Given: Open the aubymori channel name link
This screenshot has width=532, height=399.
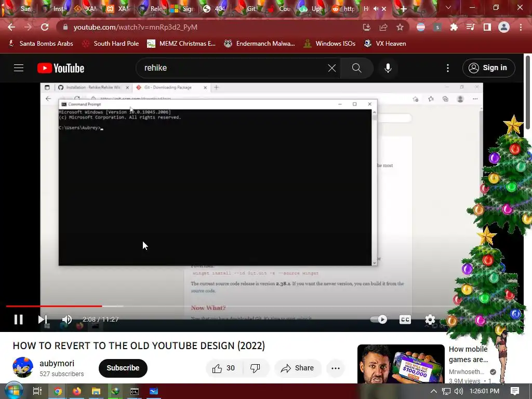Looking at the screenshot, I should (57, 363).
